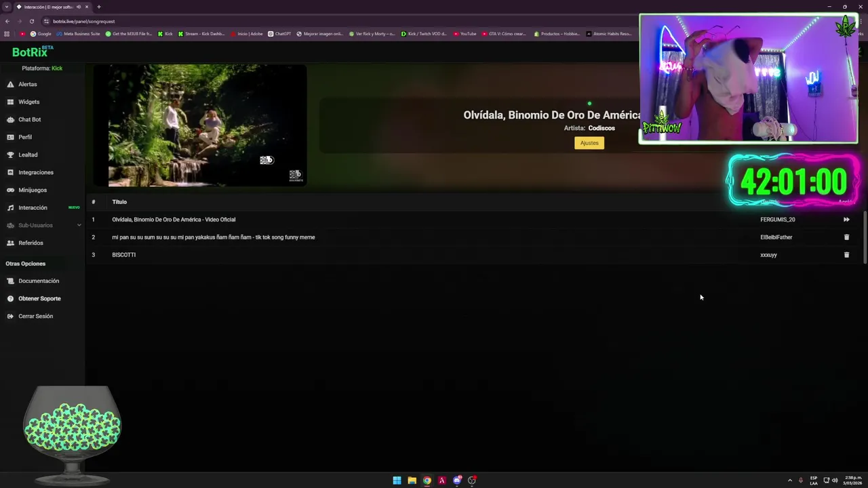Switch to Chrome in the taskbar
Image resolution: width=868 pixels, height=488 pixels.
[x=427, y=481]
